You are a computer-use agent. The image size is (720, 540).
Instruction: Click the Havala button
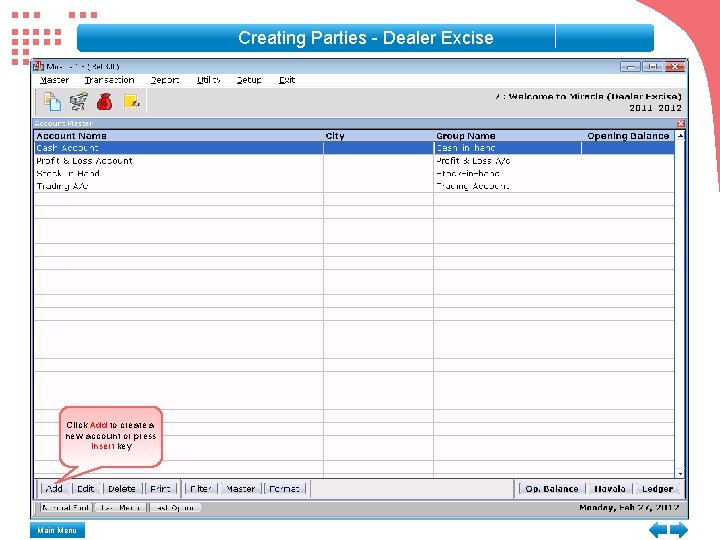[x=609, y=489]
